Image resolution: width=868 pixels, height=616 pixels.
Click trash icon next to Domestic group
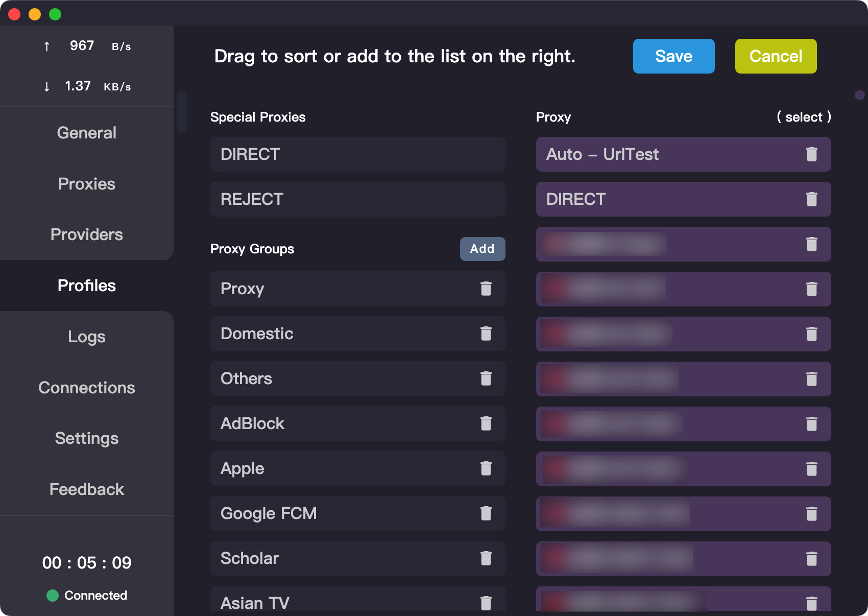pos(486,334)
